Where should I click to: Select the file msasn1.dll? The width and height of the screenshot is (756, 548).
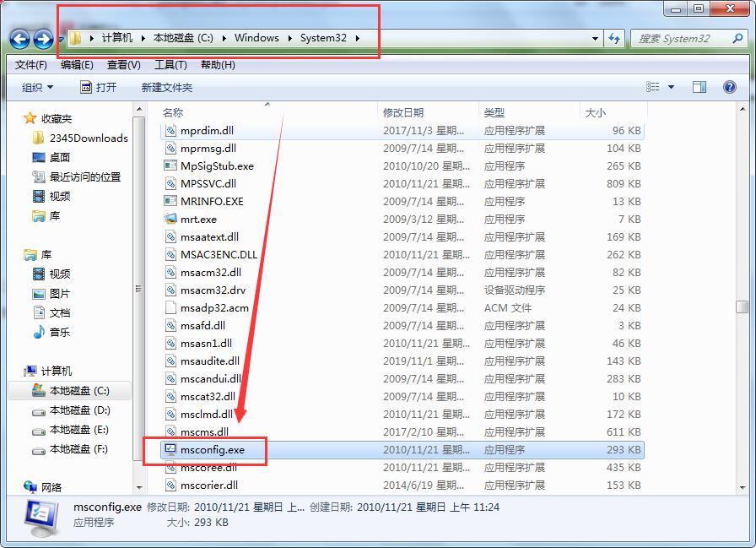point(402,344)
